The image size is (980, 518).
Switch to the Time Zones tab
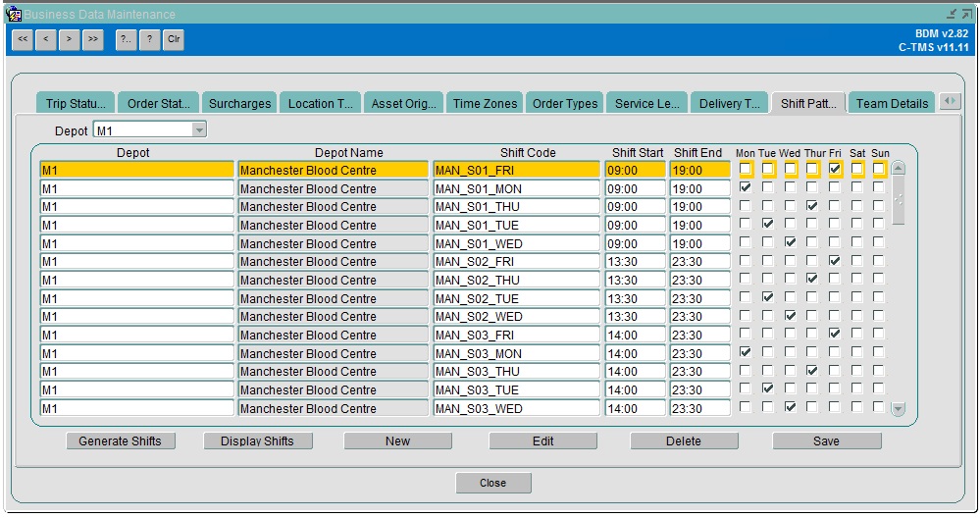[485, 103]
